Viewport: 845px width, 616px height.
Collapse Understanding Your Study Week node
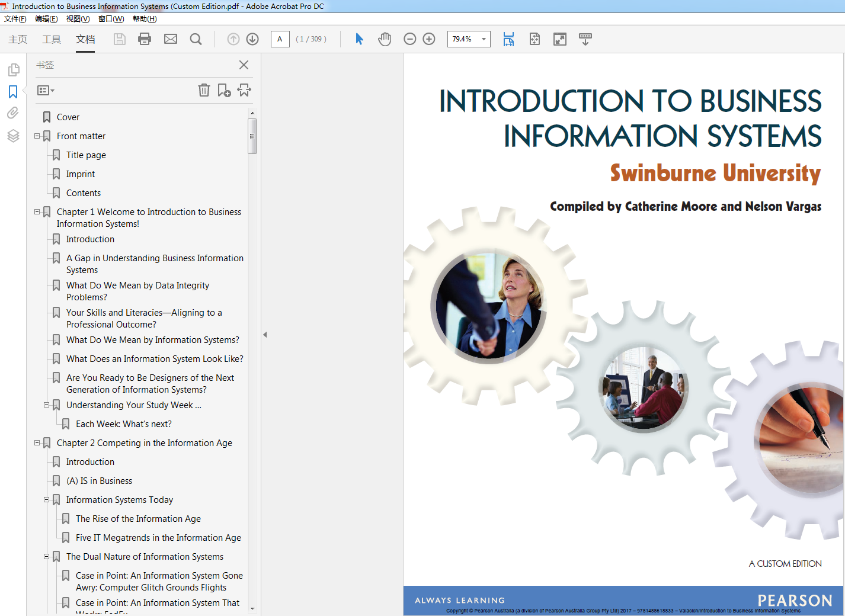(47, 405)
